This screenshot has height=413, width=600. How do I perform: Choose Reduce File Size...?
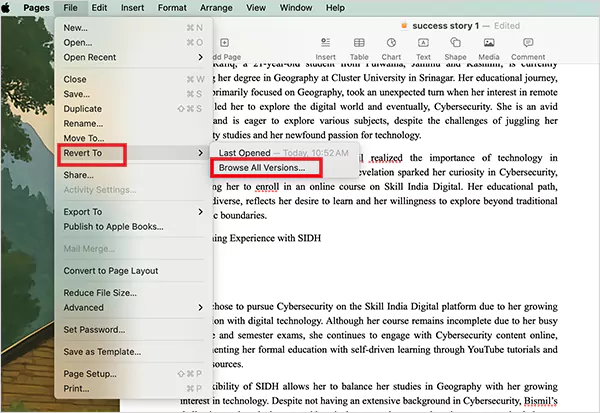(133, 293)
